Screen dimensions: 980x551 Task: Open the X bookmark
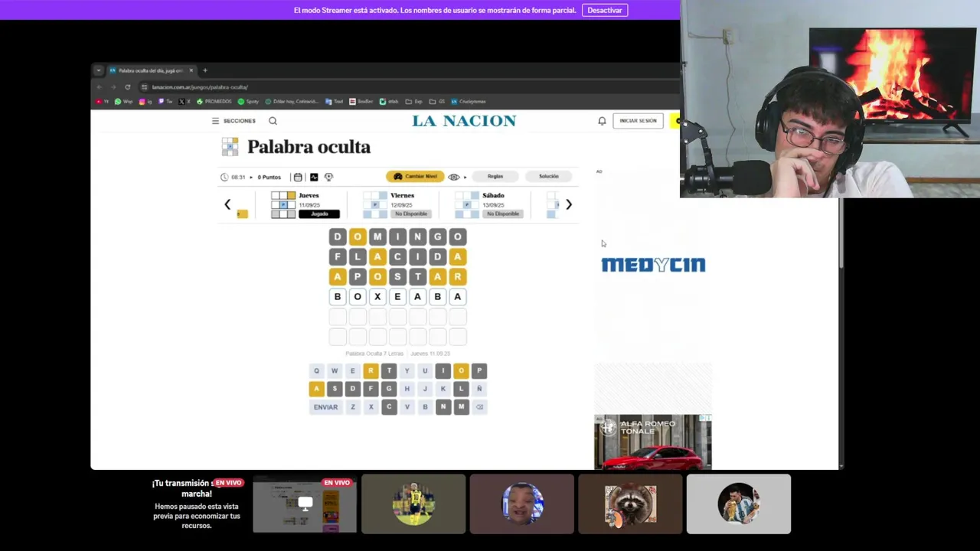pyautogui.click(x=185, y=101)
